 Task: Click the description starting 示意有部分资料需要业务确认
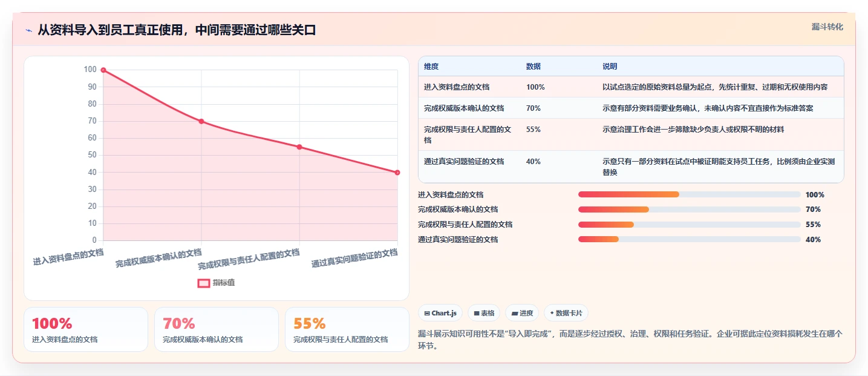708,108
